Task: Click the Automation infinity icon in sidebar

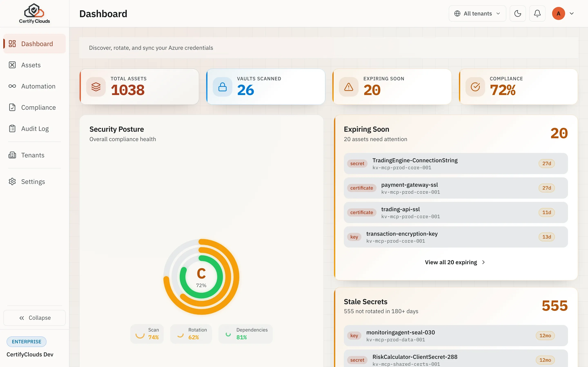Action: (x=12, y=86)
